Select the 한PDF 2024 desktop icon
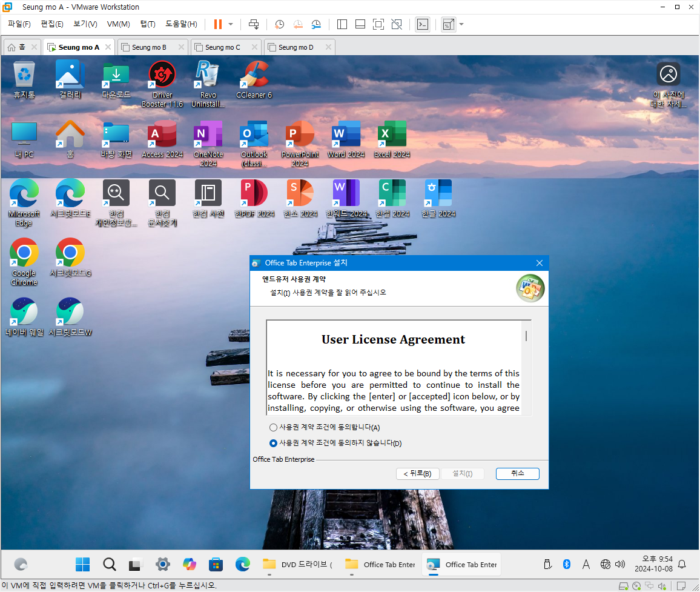This screenshot has height=592, width=700. point(254,199)
